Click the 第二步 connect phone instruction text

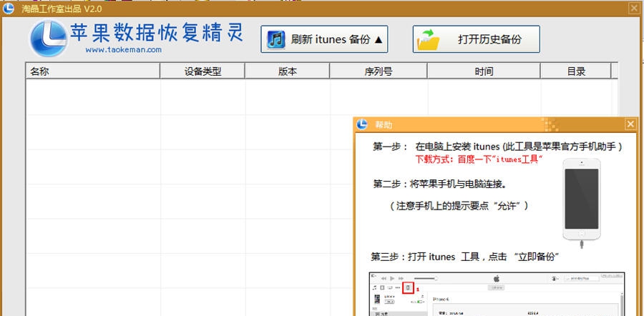tap(440, 184)
